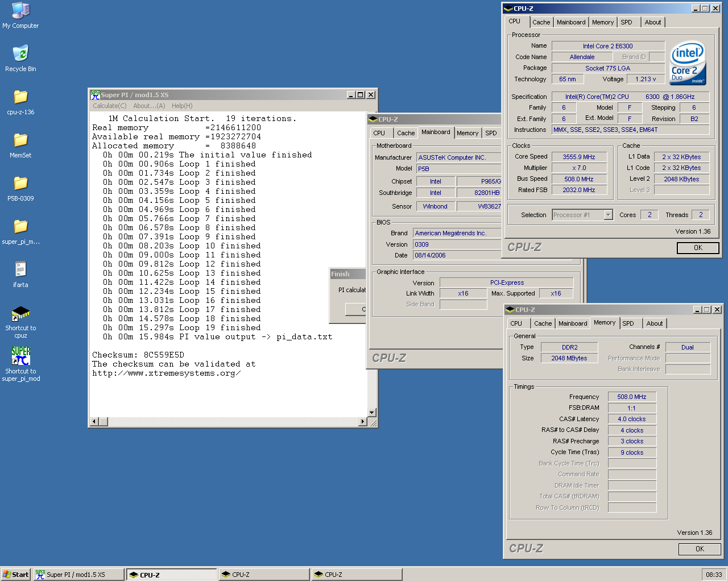Image resolution: width=728 pixels, height=582 pixels.
Task: Select the cpu-z-136 folder icon
Action: tap(20, 102)
